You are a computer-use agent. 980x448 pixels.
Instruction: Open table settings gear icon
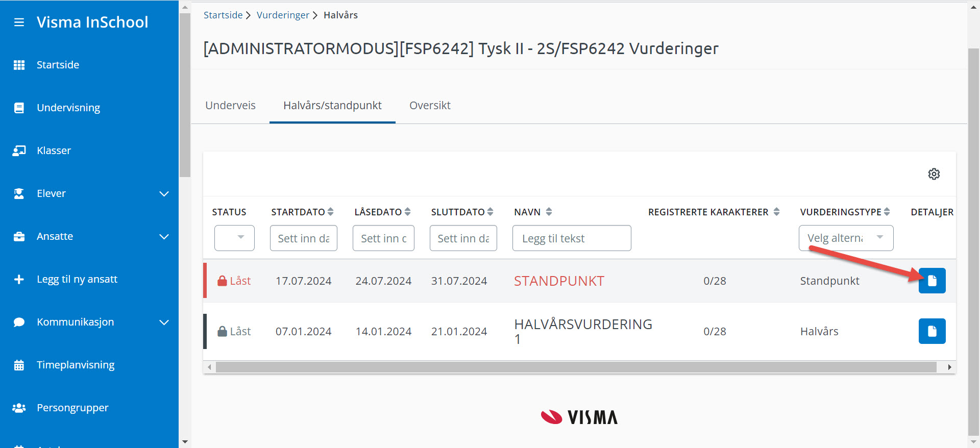(x=934, y=174)
